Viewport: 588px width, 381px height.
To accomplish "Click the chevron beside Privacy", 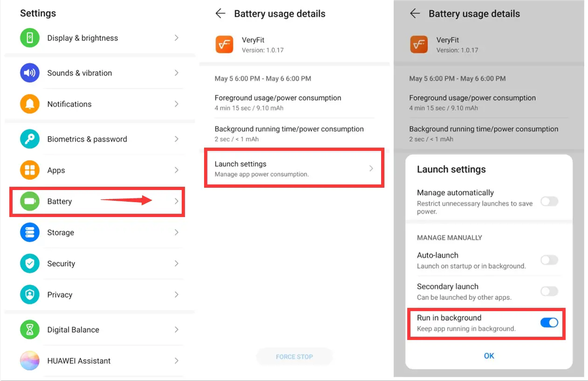I will [177, 294].
